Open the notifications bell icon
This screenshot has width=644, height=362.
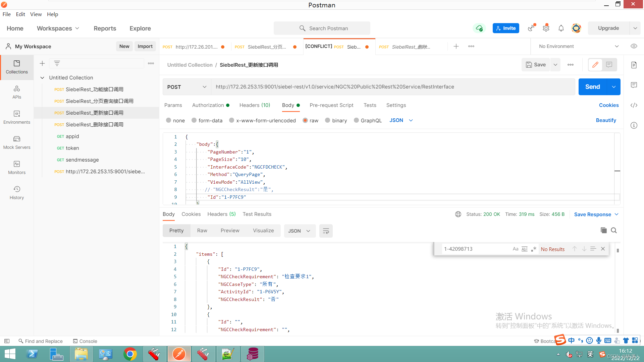coord(561,28)
